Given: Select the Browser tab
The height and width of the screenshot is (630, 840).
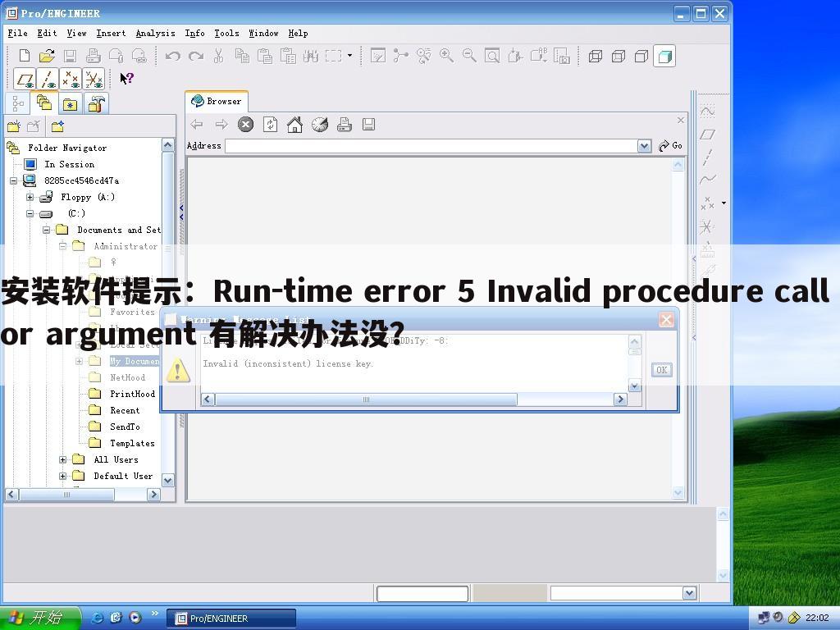Looking at the screenshot, I should [217, 101].
